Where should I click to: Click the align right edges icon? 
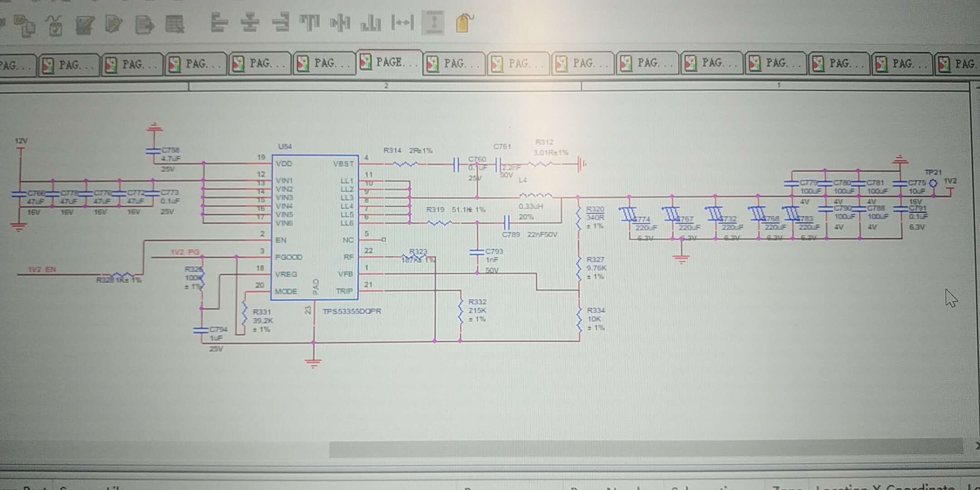281,23
